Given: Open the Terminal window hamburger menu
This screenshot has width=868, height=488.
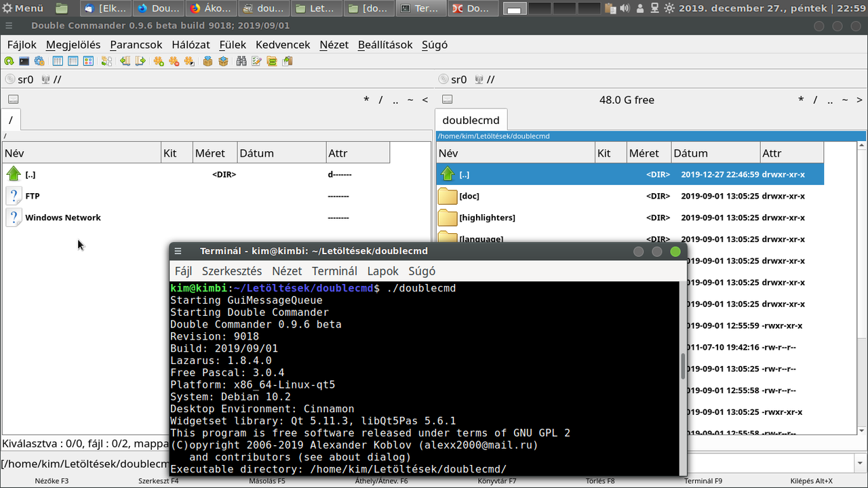Looking at the screenshot, I should tap(178, 251).
